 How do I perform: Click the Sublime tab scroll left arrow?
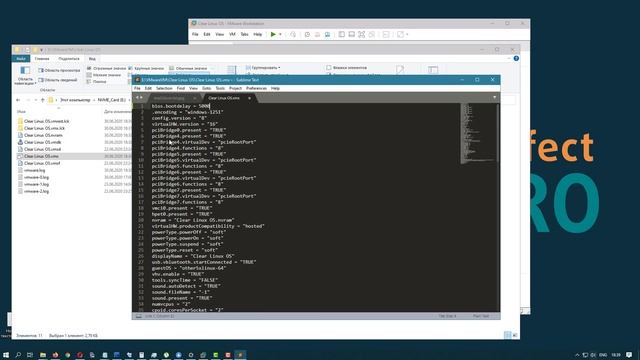pyautogui.click(x=137, y=98)
